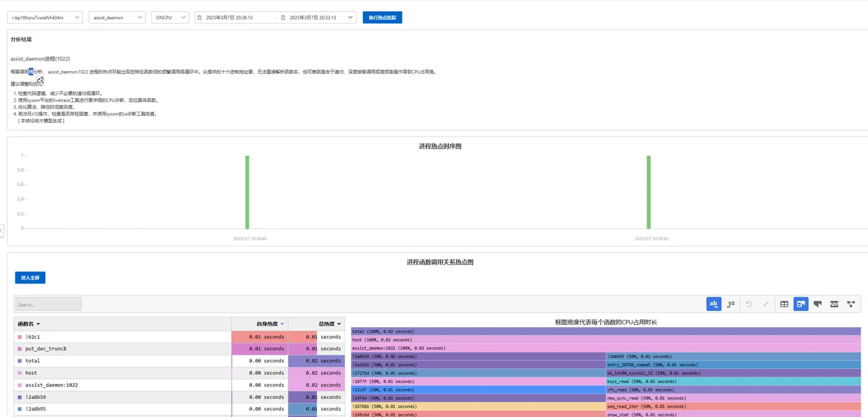
Task: Select the host function row in table
Action: coord(180,373)
